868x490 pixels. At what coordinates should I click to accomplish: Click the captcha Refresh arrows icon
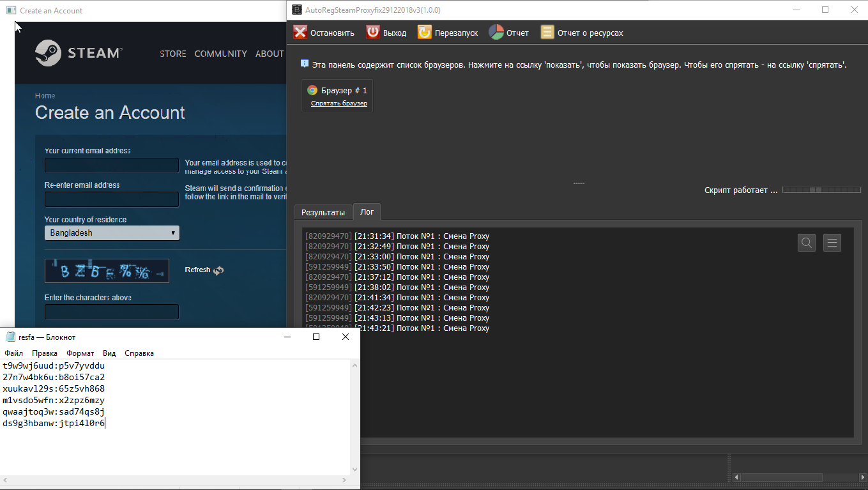tap(218, 270)
